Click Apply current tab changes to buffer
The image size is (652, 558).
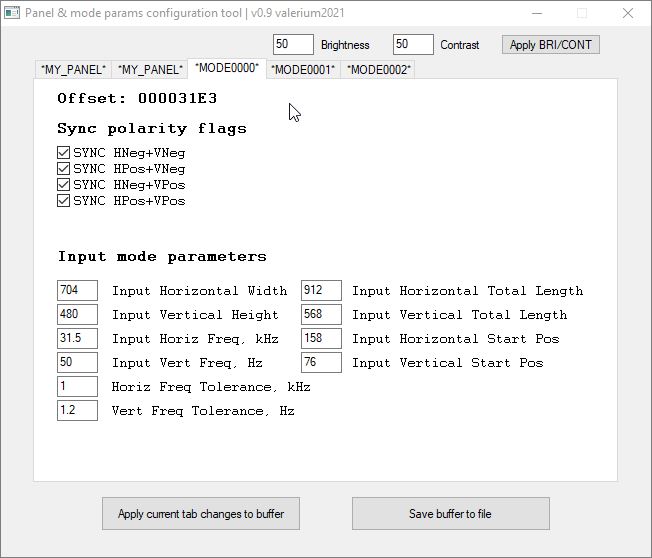coord(201,514)
